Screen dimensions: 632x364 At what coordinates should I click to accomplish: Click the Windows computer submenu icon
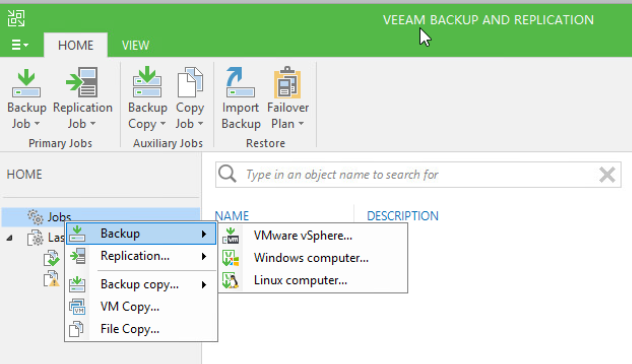tap(231, 258)
